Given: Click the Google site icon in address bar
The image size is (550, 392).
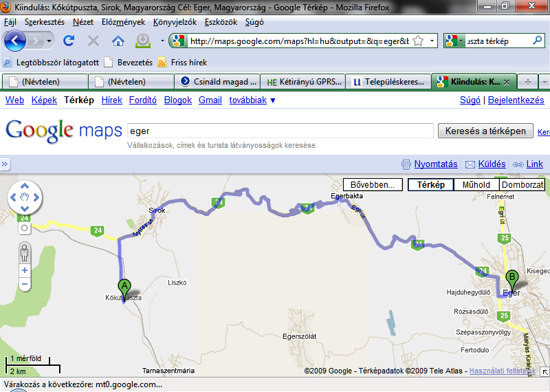Looking at the screenshot, I should point(178,41).
